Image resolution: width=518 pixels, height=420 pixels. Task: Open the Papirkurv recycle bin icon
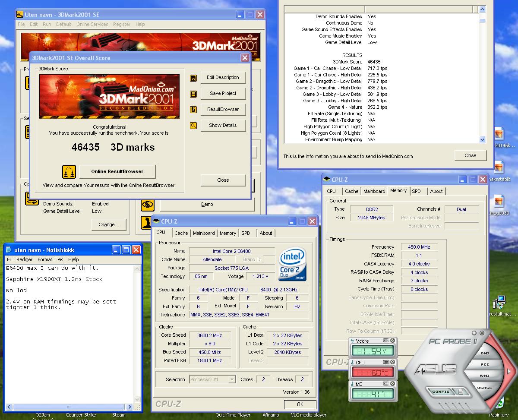click(500, 403)
